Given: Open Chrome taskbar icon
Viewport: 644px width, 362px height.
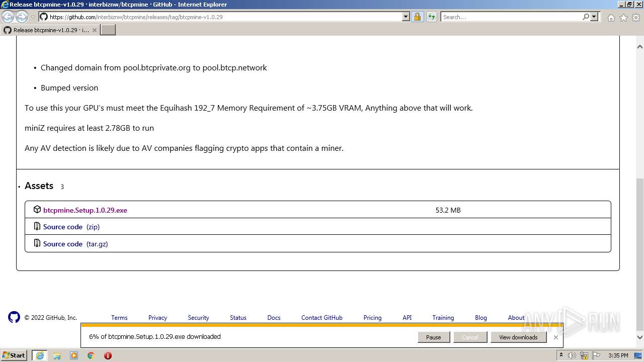Looking at the screenshot, I should pos(91,355).
